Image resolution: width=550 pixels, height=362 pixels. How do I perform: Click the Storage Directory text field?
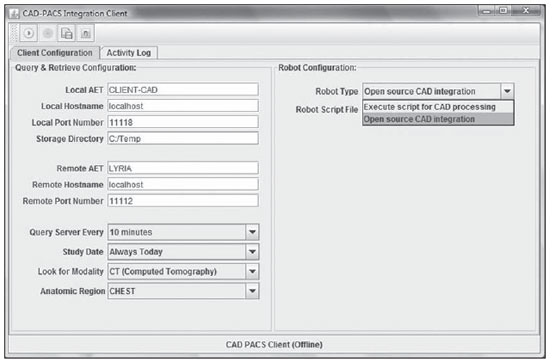[x=183, y=139]
